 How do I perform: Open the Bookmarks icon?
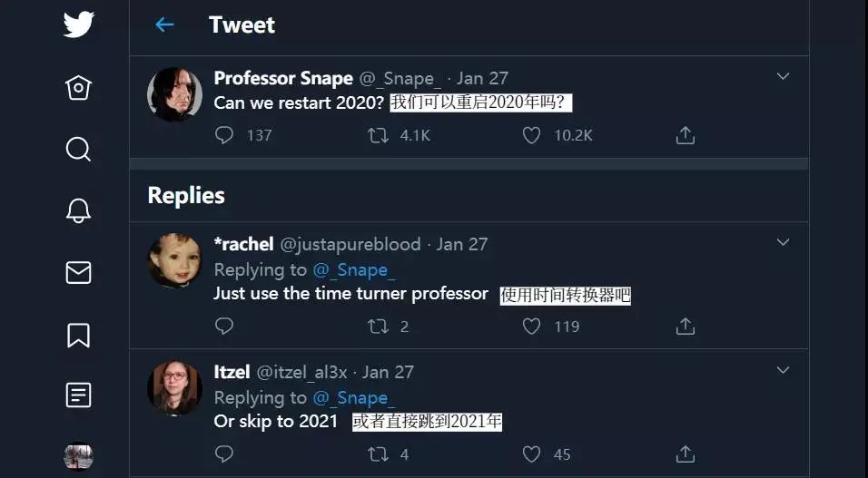79,335
